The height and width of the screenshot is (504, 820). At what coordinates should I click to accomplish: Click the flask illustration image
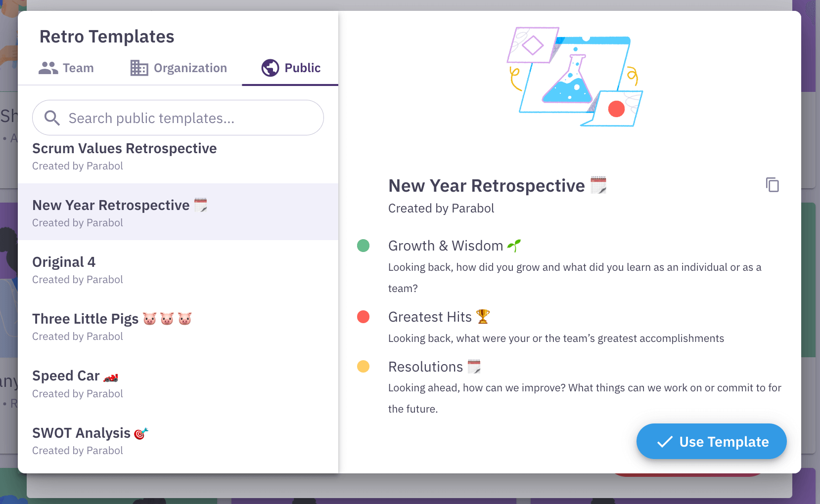tap(575, 77)
